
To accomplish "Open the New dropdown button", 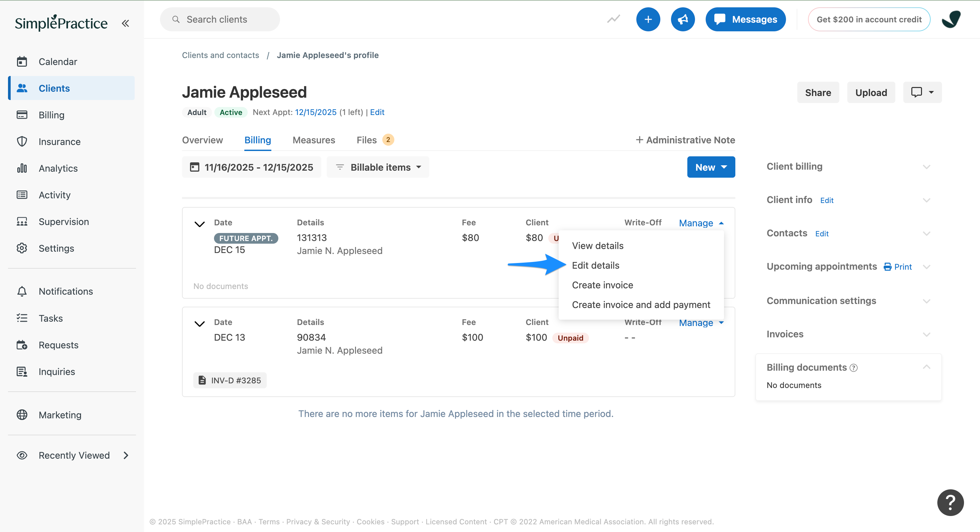I will pyautogui.click(x=711, y=167).
